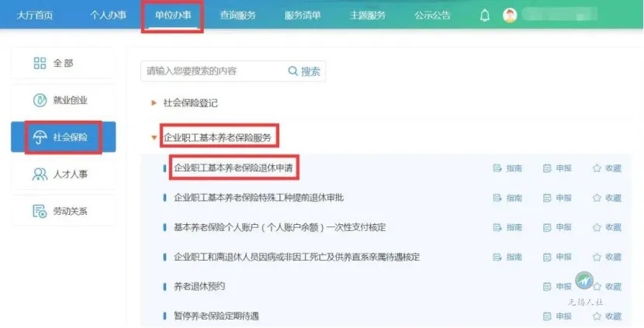Open the user avatar profile
644x328 pixels.
(x=510, y=16)
